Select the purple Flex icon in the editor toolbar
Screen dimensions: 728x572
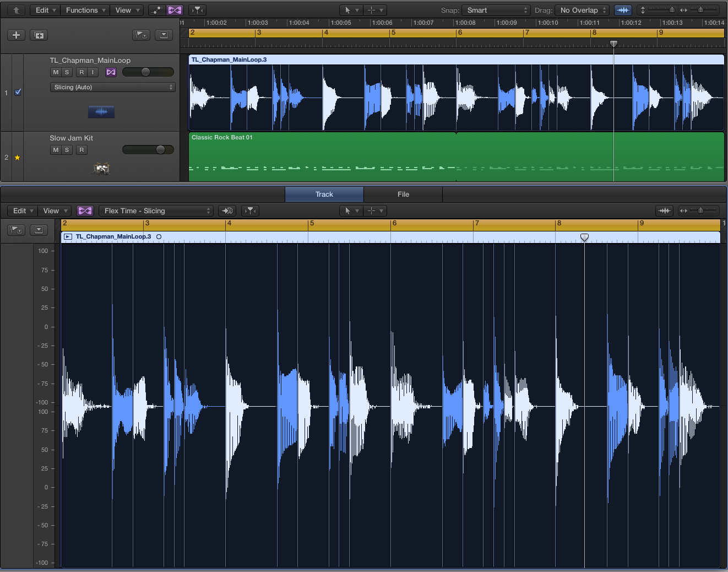[85, 211]
